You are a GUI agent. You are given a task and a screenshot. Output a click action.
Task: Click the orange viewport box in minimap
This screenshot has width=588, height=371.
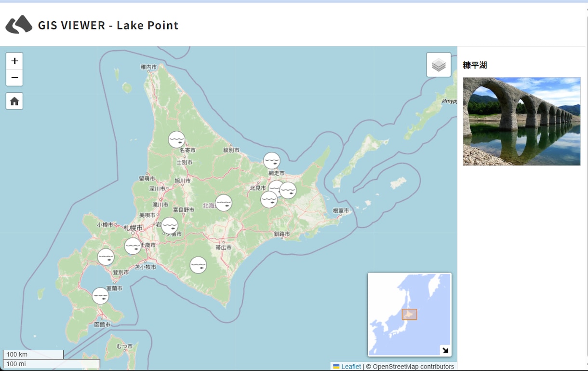pyautogui.click(x=410, y=315)
